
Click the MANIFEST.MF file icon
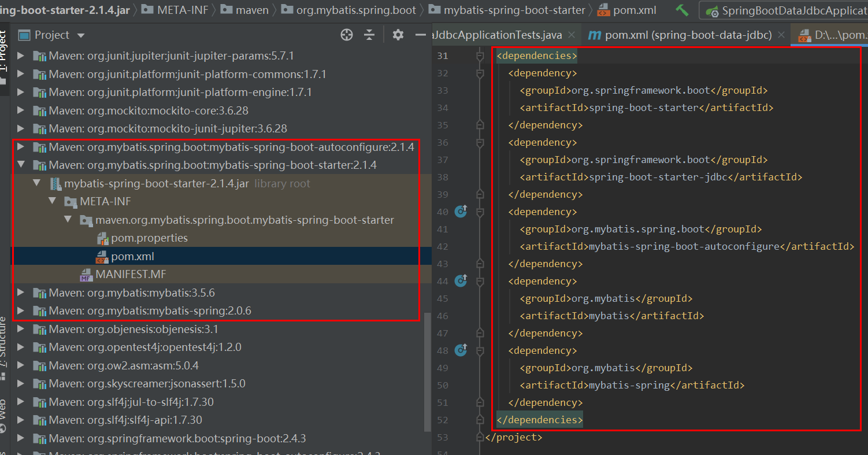86,274
